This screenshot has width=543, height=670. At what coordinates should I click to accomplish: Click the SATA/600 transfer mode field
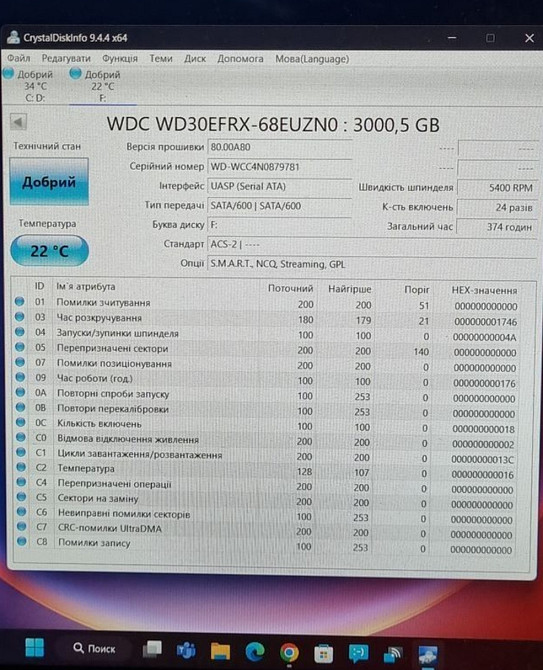[280, 206]
